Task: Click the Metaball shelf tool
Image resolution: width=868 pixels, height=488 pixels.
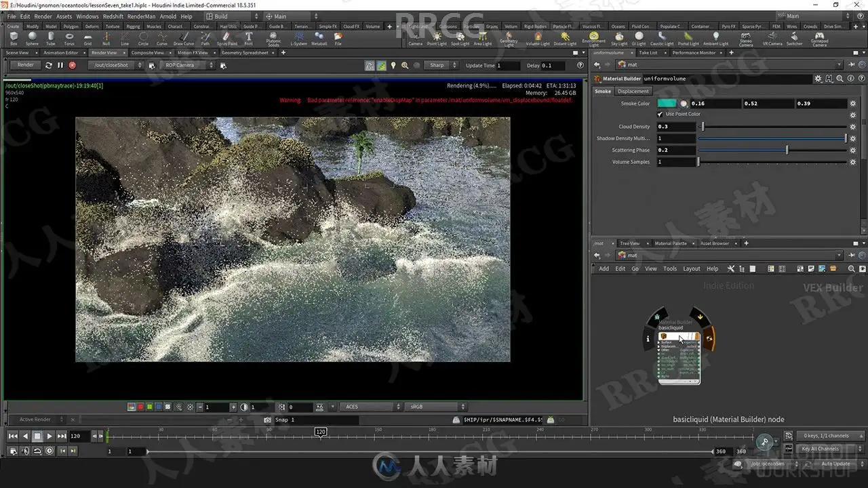Action: click(x=319, y=39)
